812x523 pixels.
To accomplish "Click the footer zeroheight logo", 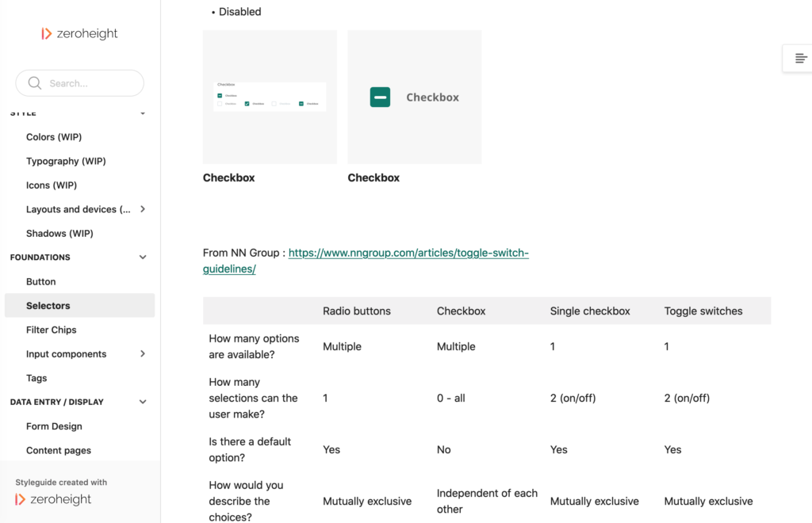I will coord(54,499).
